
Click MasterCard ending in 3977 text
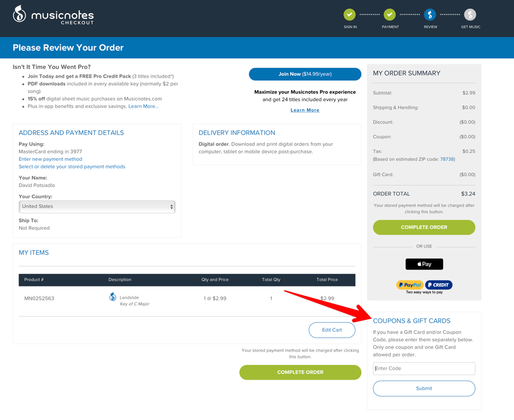(x=50, y=151)
